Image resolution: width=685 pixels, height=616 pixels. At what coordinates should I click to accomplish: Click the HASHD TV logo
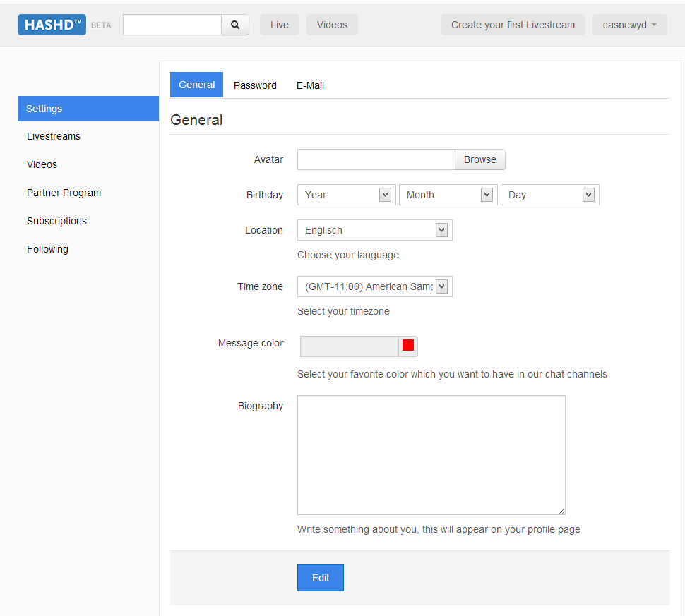point(52,25)
